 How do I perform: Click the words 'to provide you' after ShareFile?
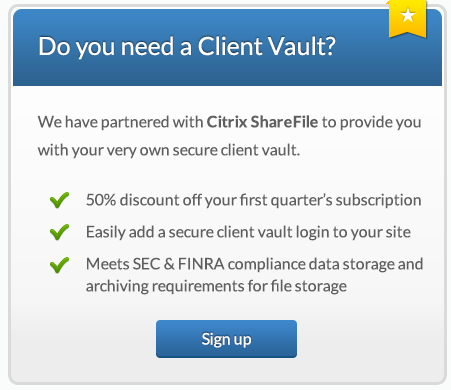pos(372,122)
